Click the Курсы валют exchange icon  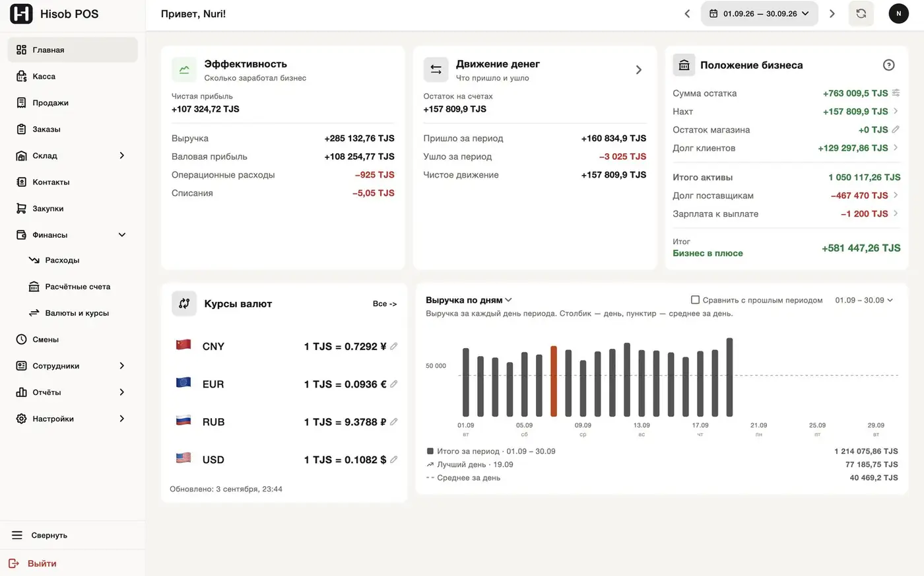pyautogui.click(x=184, y=303)
